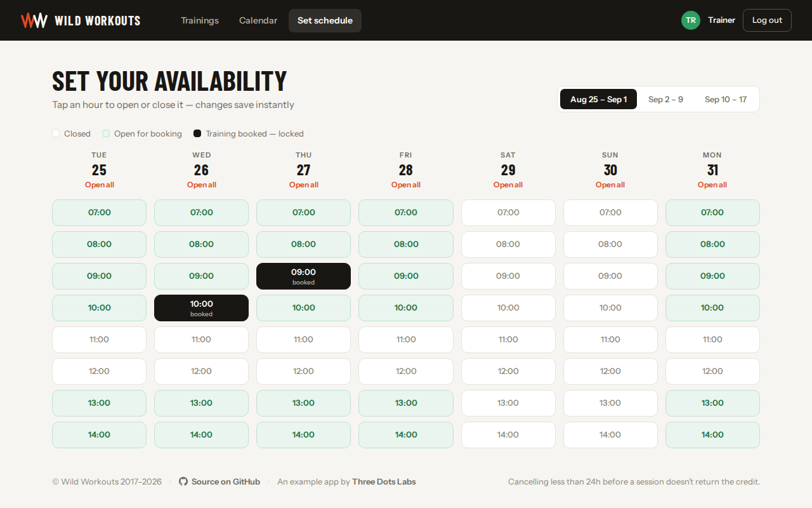812x508 pixels.
Task: Click the GitHub icon in the footer
Action: coord(183,482)
